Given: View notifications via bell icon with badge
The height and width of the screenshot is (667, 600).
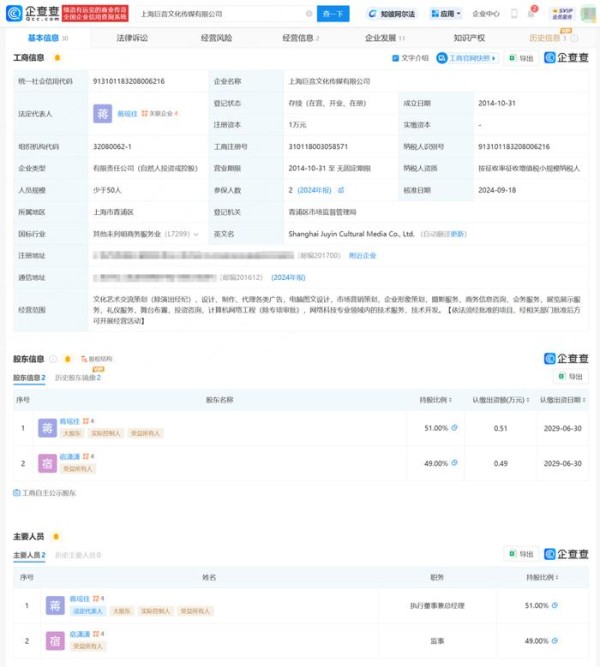Looking at the screenshot, I should (x=531, y=12).
